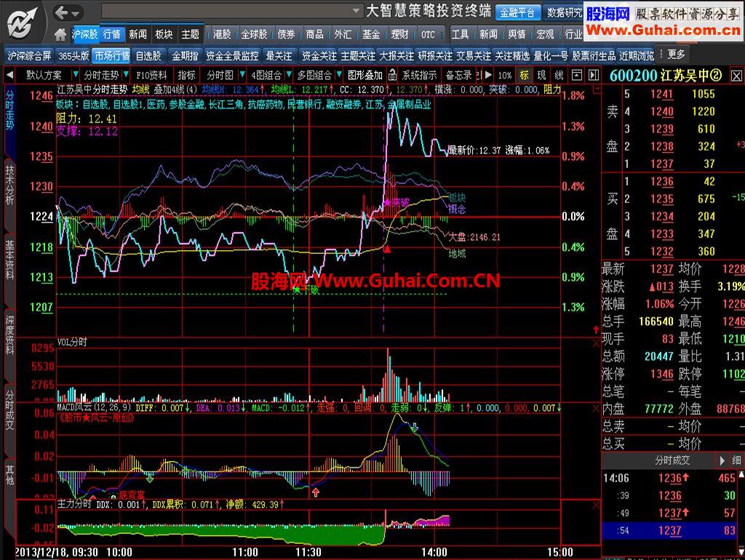The width and height of the screenshot is (745, 560).
Task: Close the MACD风云 indicator sub-panel
Action: (x=596, y=409)
